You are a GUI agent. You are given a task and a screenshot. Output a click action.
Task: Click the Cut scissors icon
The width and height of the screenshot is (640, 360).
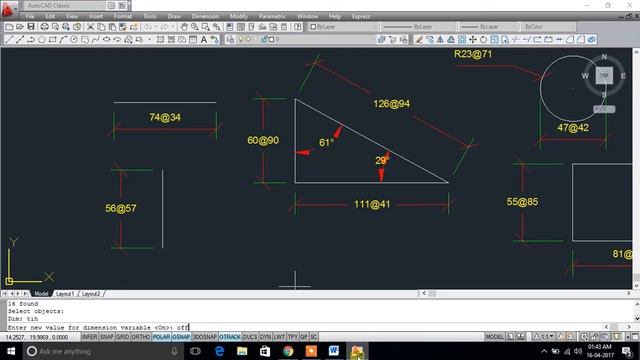[90, 27]
